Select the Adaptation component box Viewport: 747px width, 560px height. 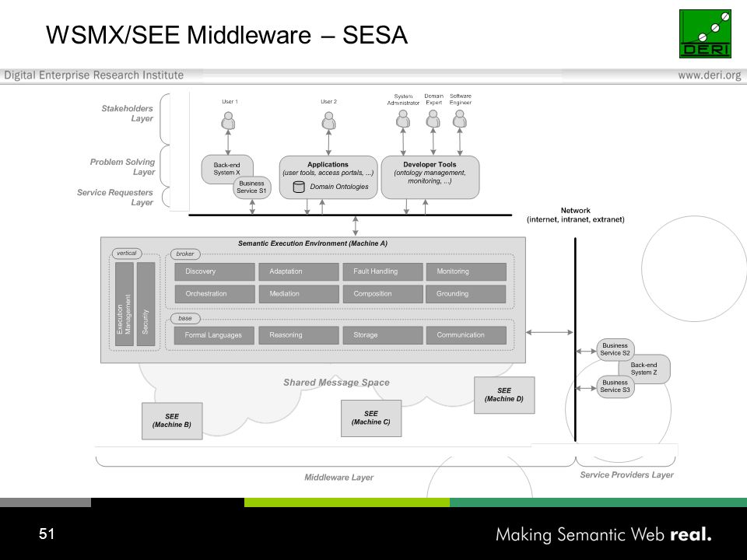pos(299,271)
